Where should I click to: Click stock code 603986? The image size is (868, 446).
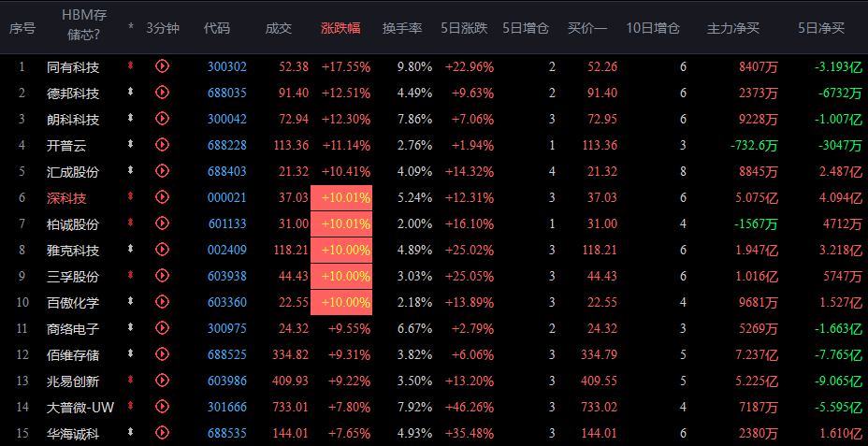point(227,381)
